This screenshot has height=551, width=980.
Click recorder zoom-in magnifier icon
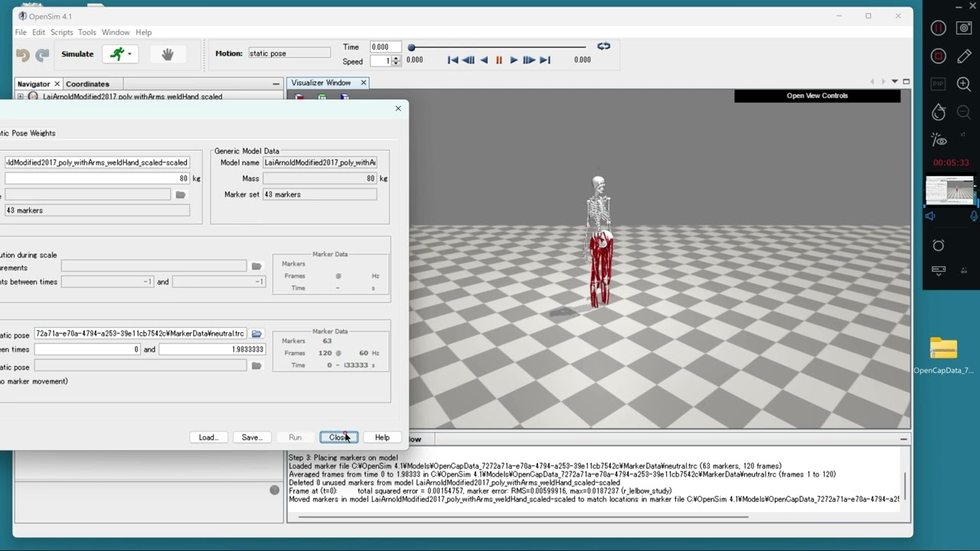pos(965,84)
